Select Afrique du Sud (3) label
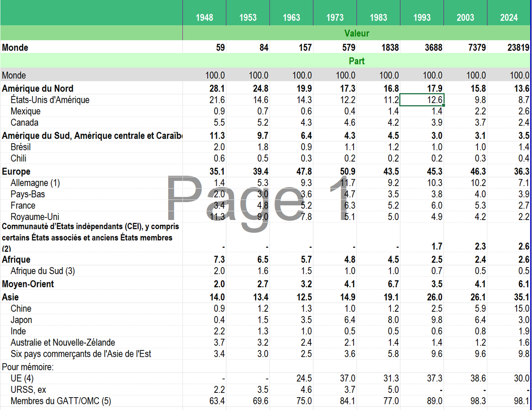The width and height of the screenshot is (532, 410). coord(42,271)
